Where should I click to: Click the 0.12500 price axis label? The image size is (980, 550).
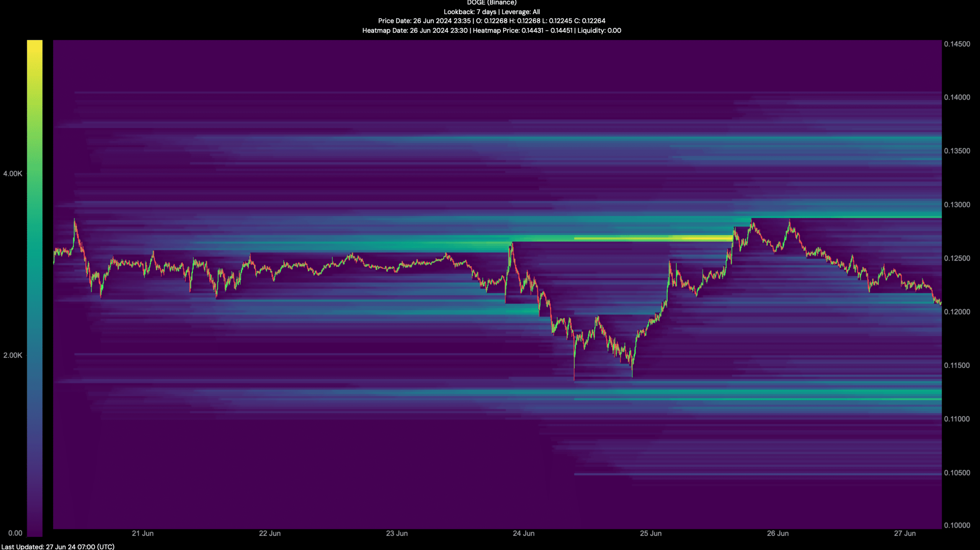957,258
